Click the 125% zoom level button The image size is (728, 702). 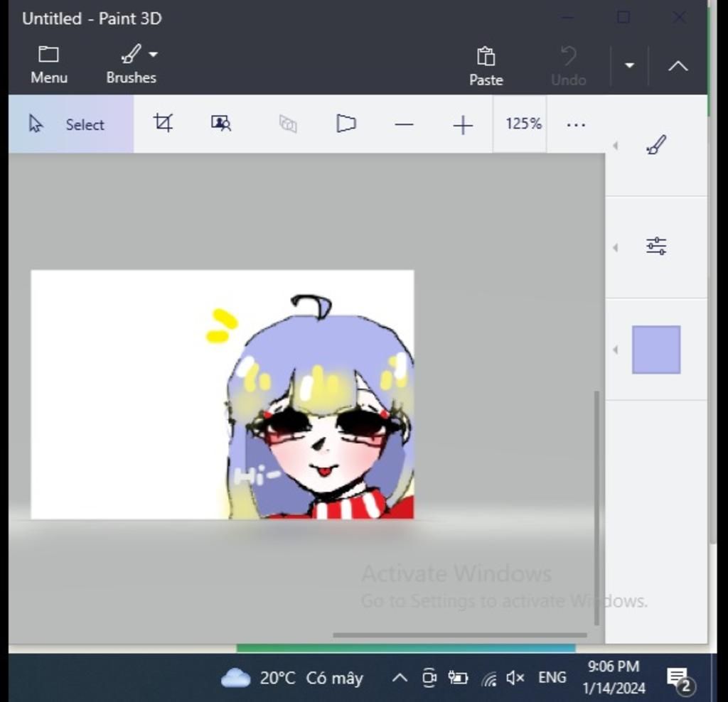click(523, 124)
